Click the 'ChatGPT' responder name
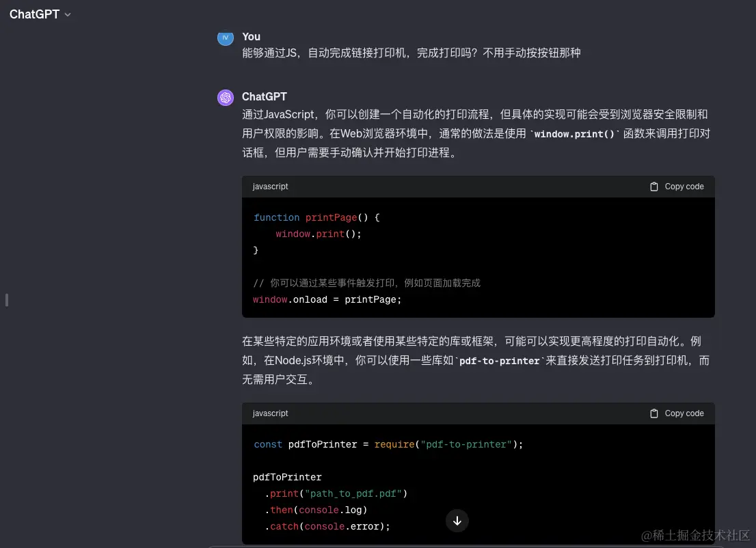 pyautogui.click(x=265, y=96)
